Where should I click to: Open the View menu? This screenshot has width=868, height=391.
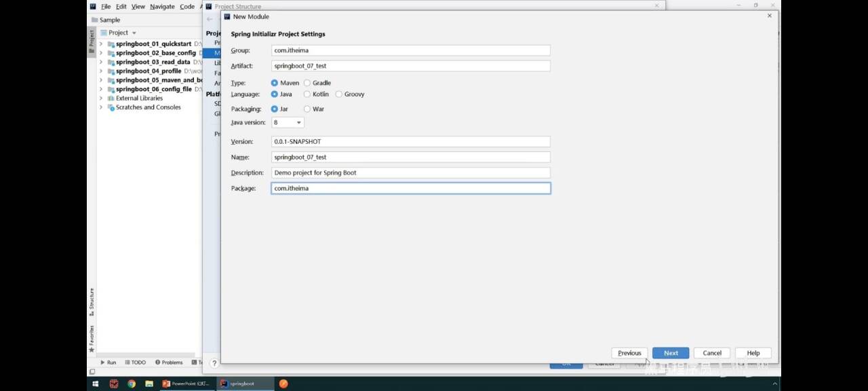[138, 6]
